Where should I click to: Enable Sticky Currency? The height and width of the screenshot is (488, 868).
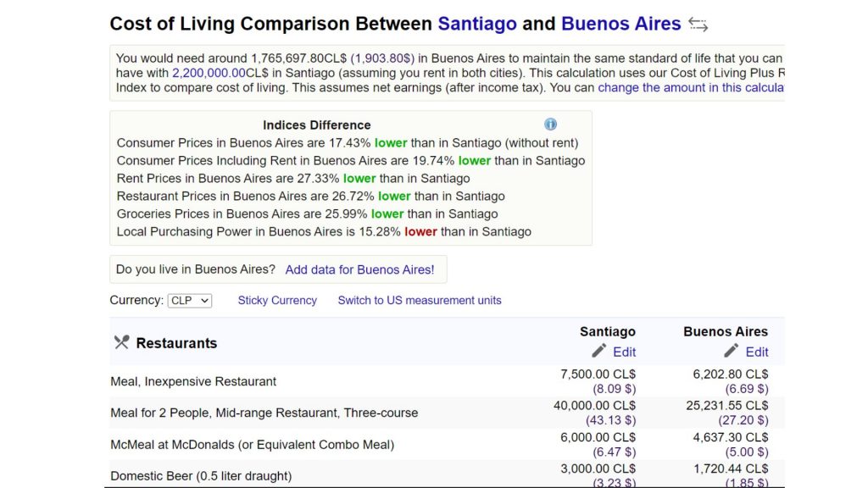point(277,300)
